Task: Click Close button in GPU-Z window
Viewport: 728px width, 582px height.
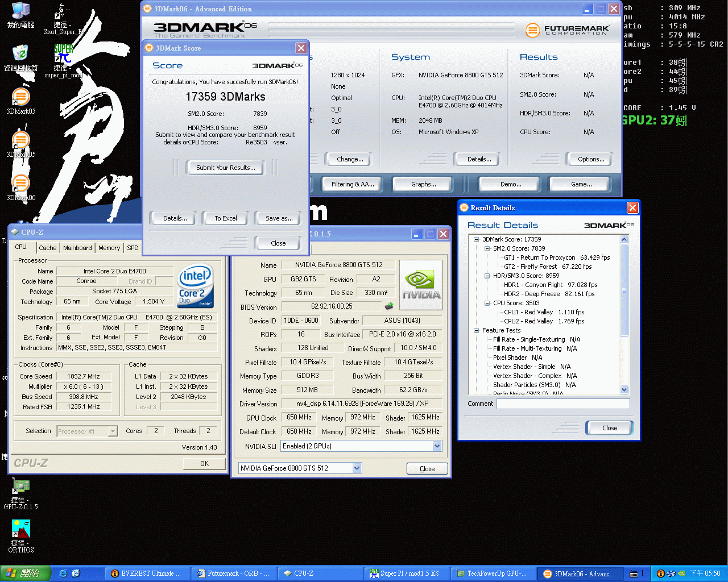Action: (427, 469)
